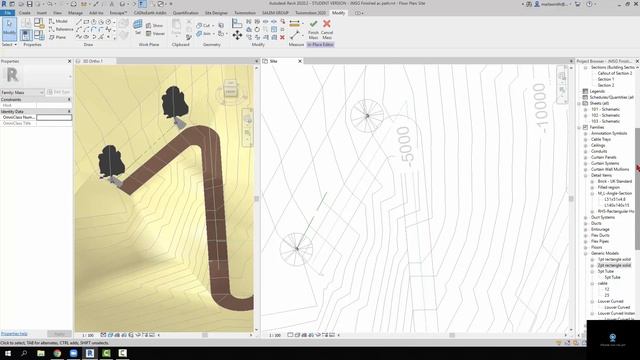The width and height of the screenshot is (640, 360).
Task: Select the Louver Curved family
Action: (x=610, y=301)
